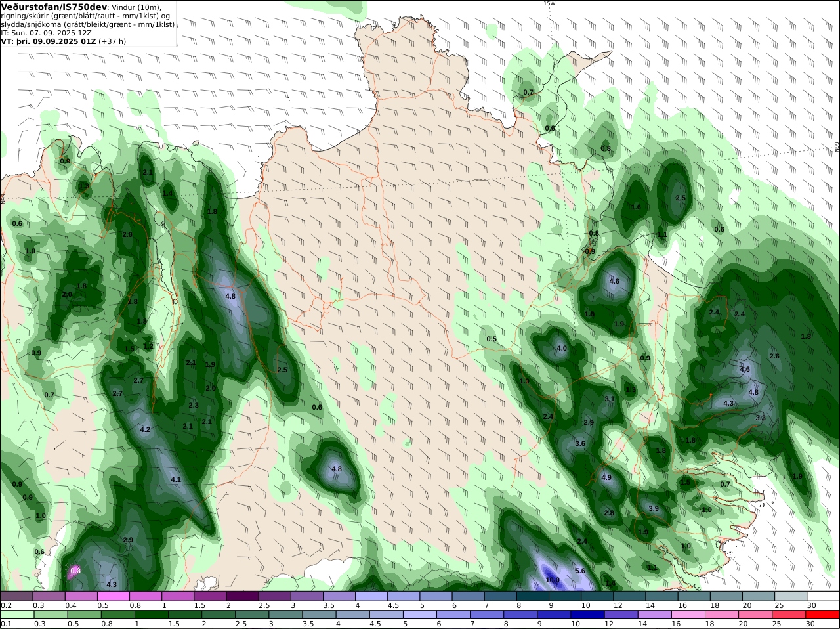Click the 4.2 precipitation value
Screen dimensions: 840x629
click(146, 430)
